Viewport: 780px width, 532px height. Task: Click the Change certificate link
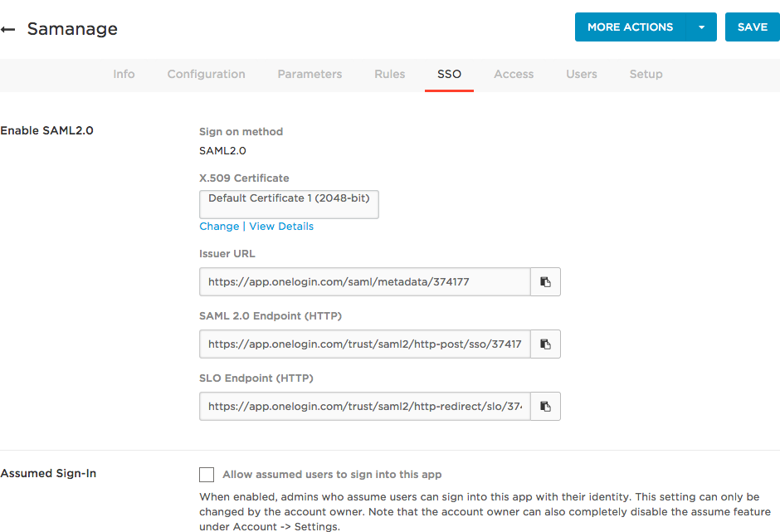coord(219,227)
